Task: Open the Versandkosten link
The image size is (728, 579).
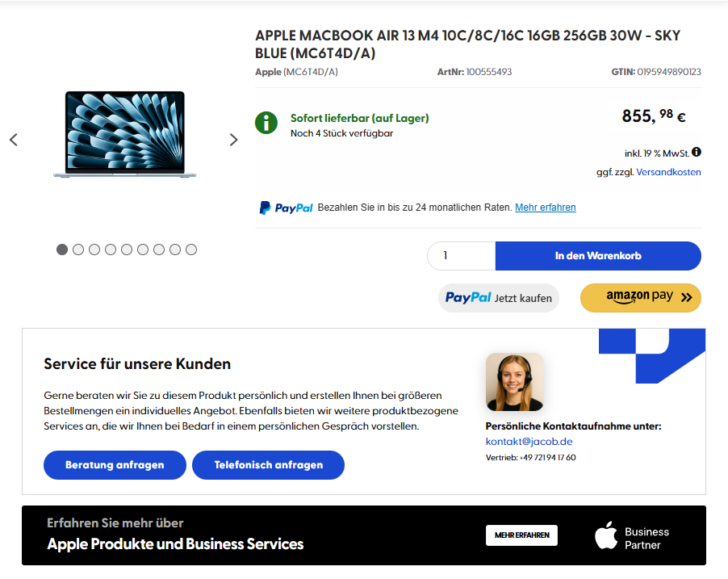Action: (x=668, y=172)
